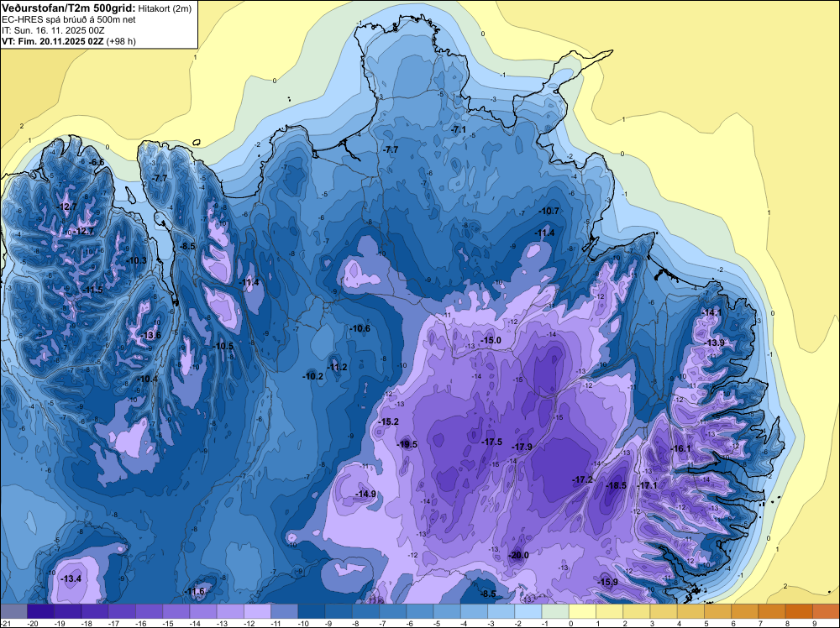Click the -17.9 temperature label
The height and width of the screenshot is (628, 840).
[522, 447]
